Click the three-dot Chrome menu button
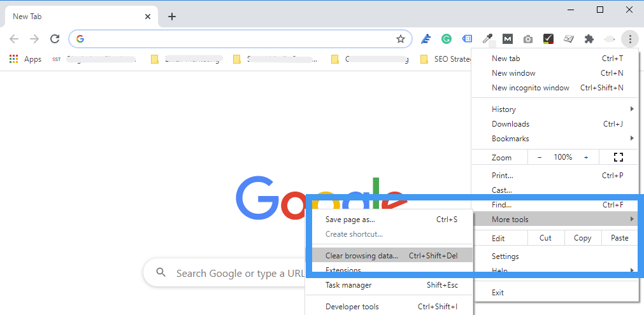 tap(629, 39)
